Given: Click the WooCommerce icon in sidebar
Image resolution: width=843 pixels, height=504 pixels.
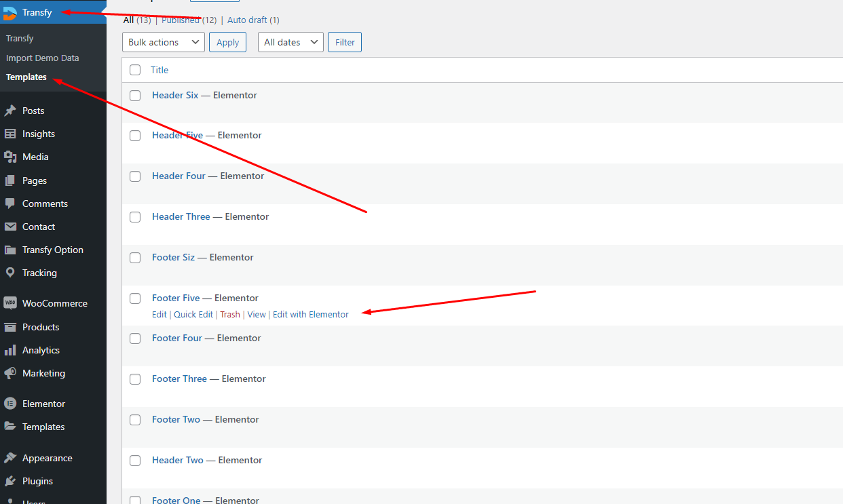Looking at the screenshot, I should (x=10, y=303).
